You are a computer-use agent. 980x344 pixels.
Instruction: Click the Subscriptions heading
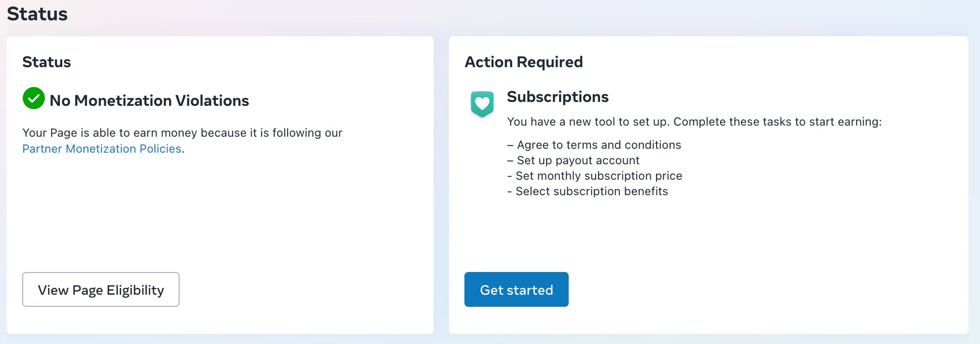[558, 97]
